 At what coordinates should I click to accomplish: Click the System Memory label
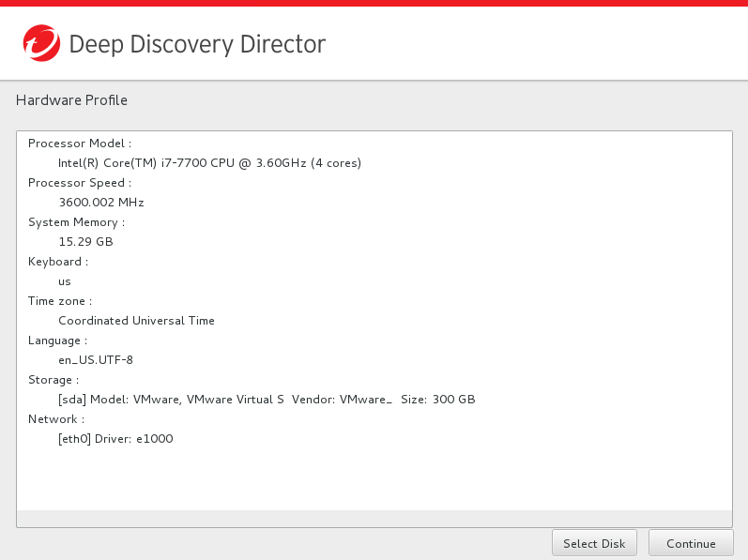(x=76, y=222)
